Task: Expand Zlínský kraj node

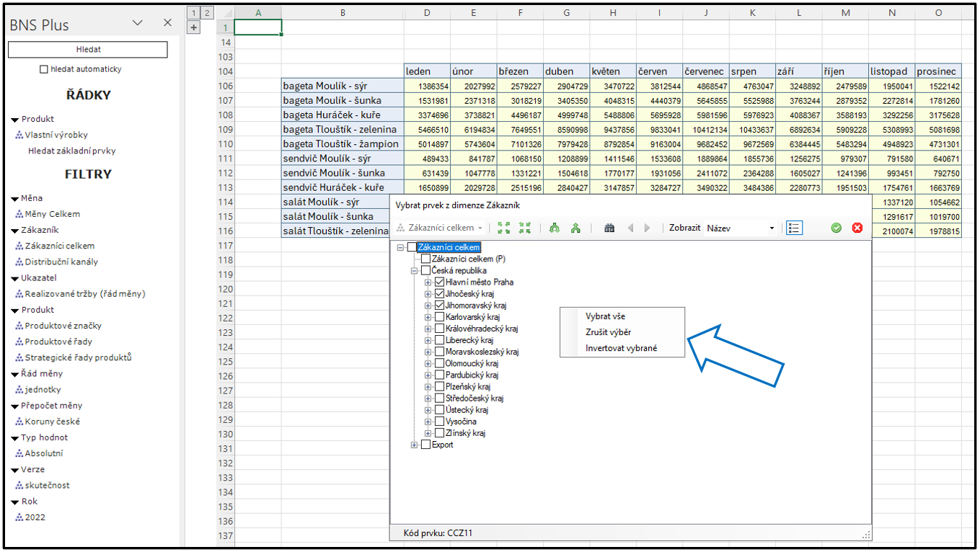Action: [x=428, y=433]
